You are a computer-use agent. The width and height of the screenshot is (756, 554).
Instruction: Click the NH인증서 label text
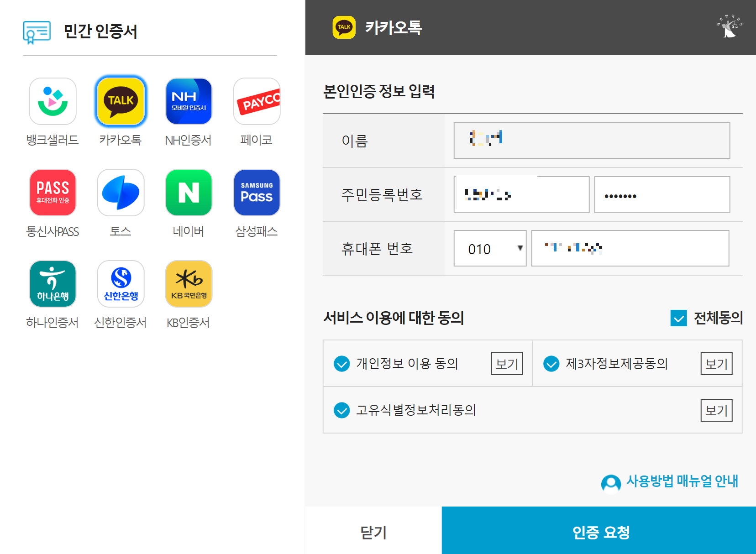pyautogui.click(x=189, y=140)
